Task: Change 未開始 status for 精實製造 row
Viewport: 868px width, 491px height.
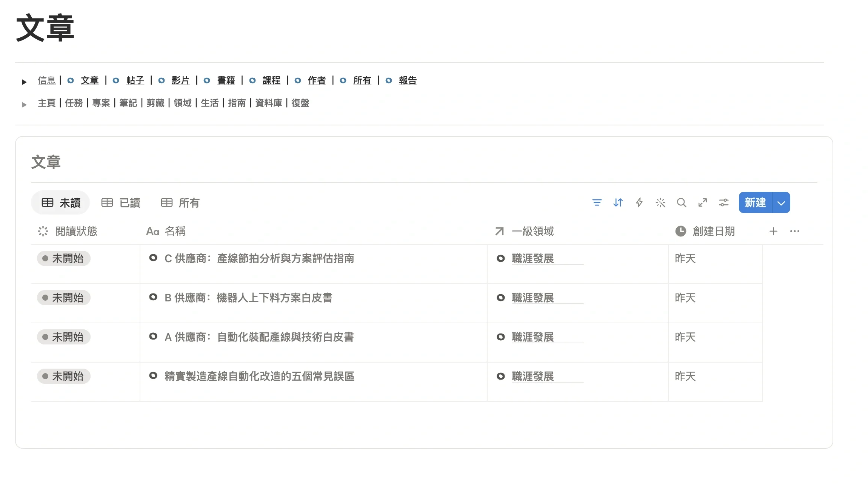Action: point(63,376)
